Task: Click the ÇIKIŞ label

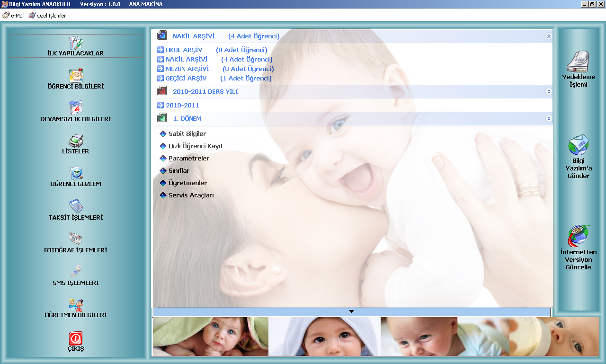Action: point(76,349)
